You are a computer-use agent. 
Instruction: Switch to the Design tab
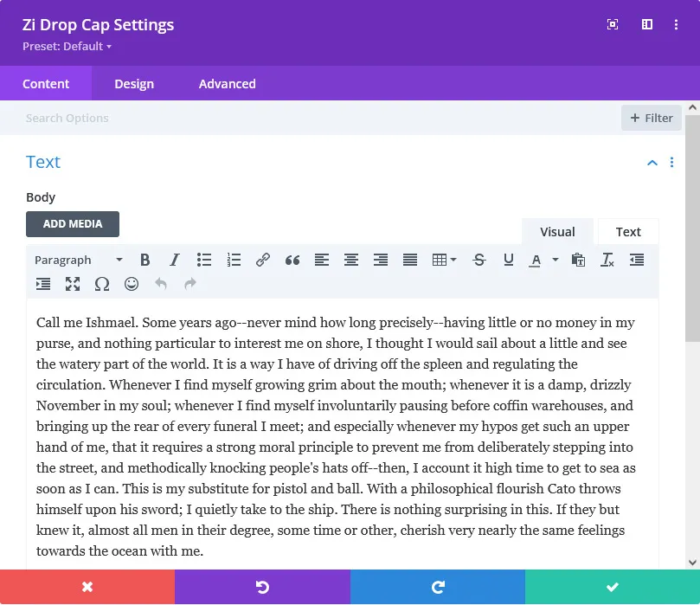point(134,83)
